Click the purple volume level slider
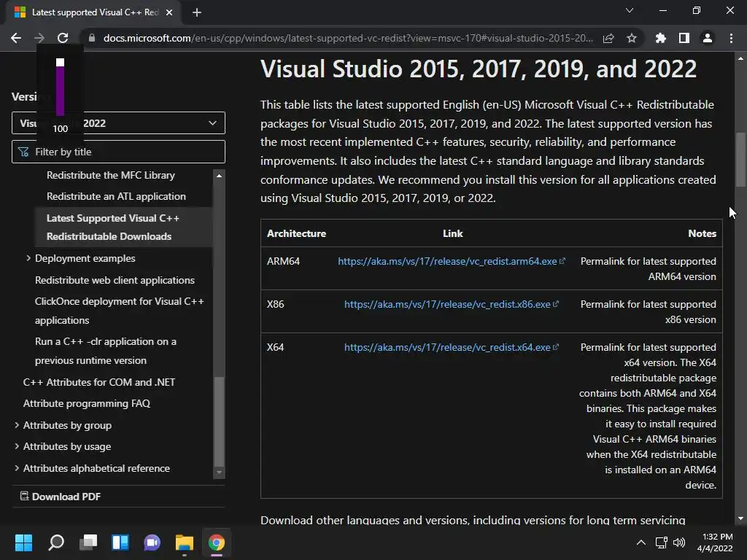This screenshot has width=747, height=560. click(60, 87)
